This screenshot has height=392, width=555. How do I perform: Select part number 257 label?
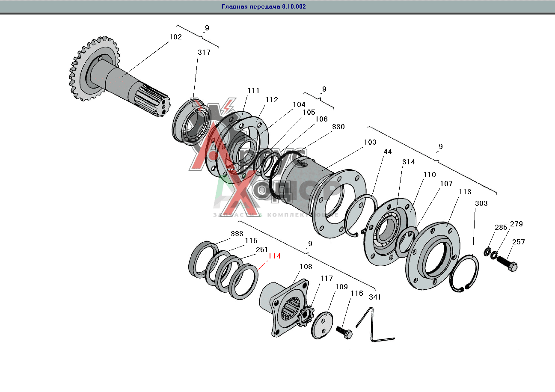point(518,242)
